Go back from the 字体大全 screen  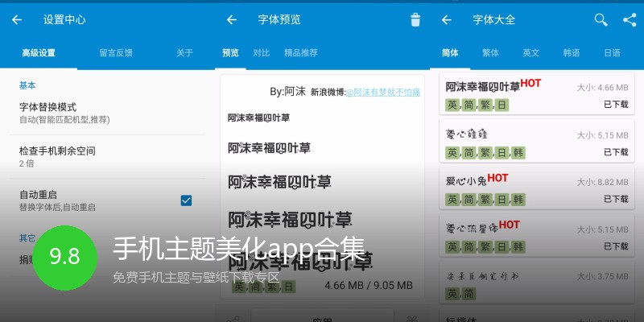pos(447,19)
